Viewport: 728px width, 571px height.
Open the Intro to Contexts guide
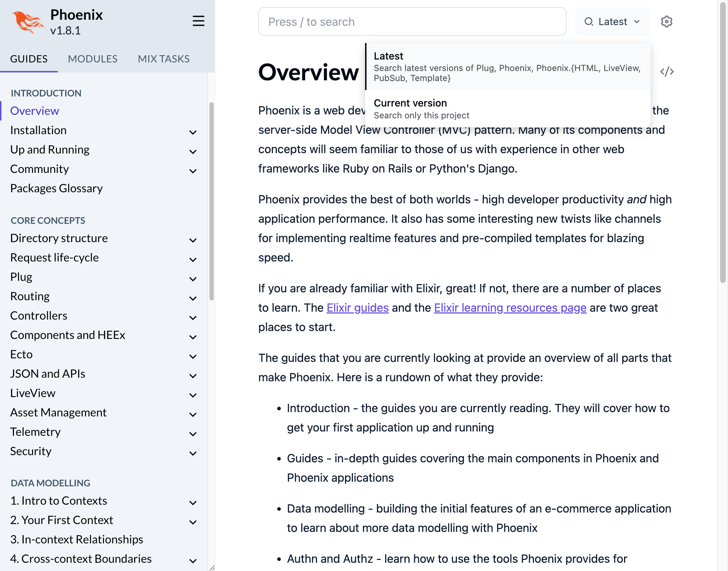58,500
